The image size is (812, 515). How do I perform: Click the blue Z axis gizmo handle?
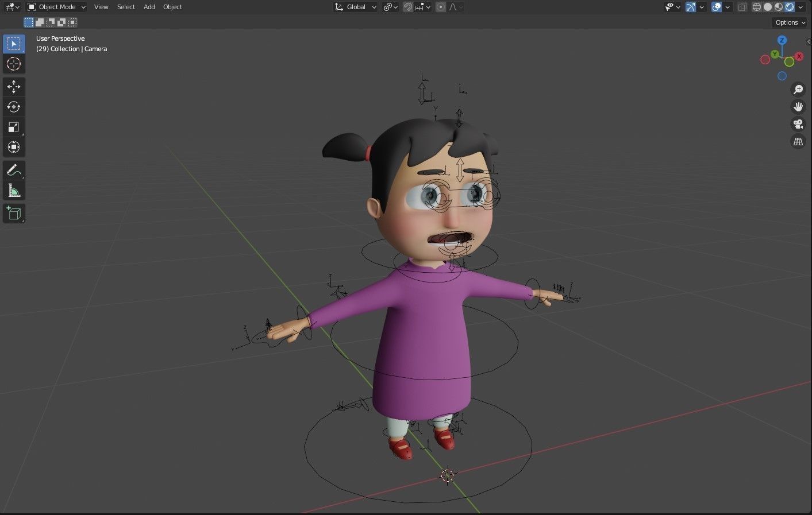pos(782,40)
